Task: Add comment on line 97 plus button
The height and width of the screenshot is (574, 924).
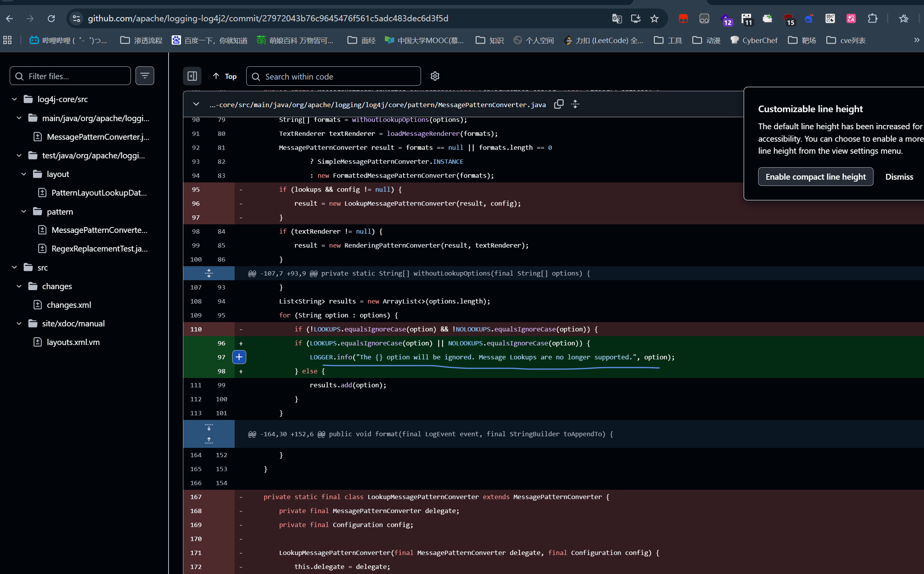Action: coord(239,357)
